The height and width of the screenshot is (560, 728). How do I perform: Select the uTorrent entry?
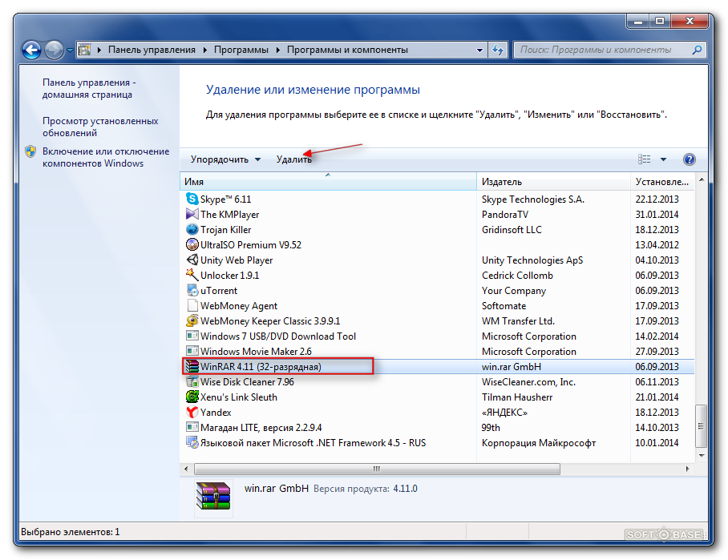click(219, 291)
